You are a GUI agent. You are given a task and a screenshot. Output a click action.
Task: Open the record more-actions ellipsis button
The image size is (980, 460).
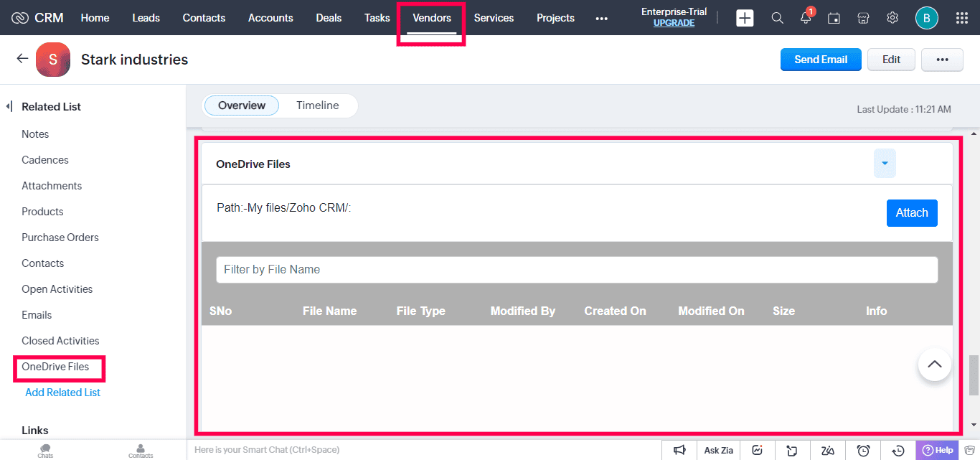pos(942,60)
